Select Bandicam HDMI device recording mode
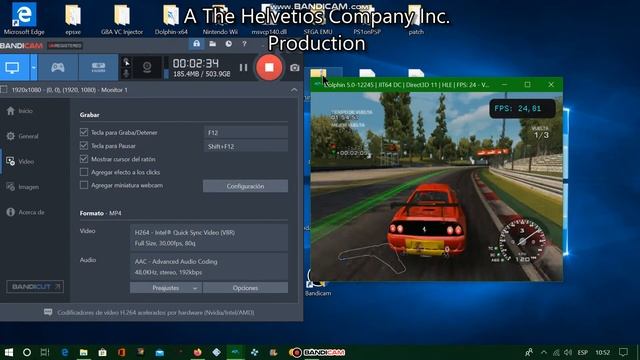Image resolution: width=640 pixels, height=360 pixels. click(98, 67)
